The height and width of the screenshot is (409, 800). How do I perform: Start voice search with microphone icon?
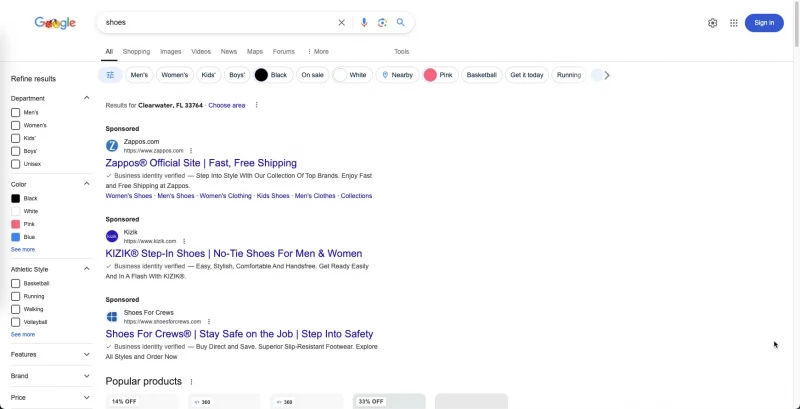[x=364, y=22]
